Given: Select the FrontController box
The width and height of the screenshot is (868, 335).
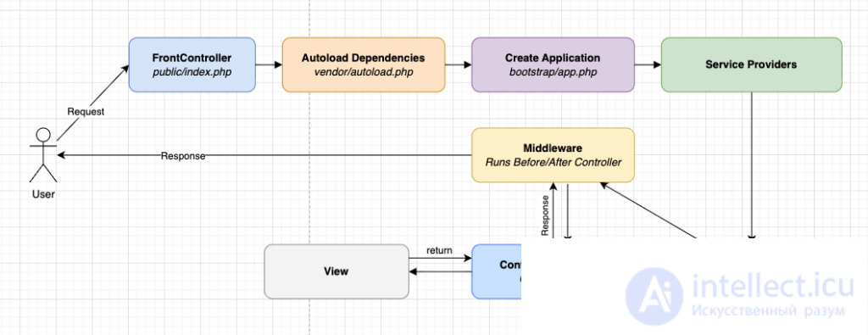Looking at the screenshot, I should point(192,64).
